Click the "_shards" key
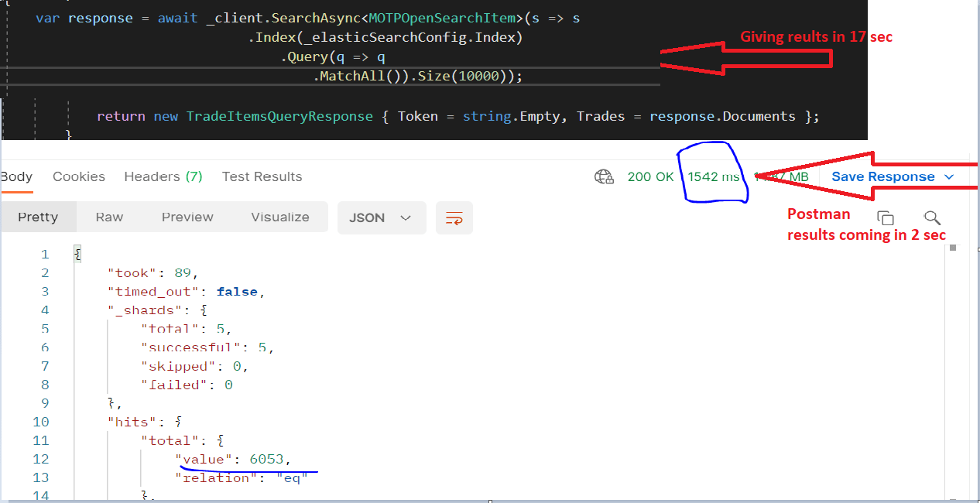Image resolution: width=980 pixels, height=503 pixels. (x=148, y=310)
